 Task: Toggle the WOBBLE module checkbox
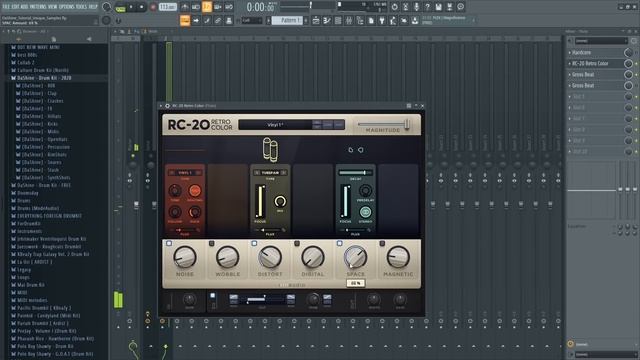(211, 243)
